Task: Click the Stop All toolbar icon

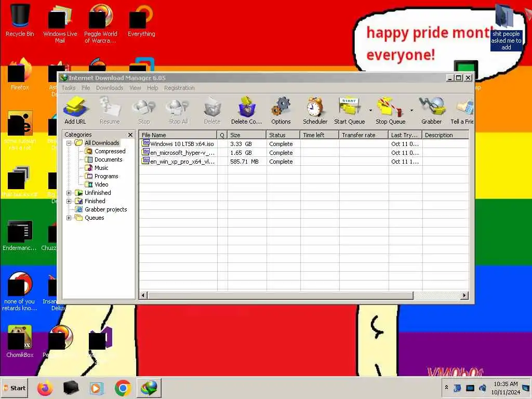Action: (x=178, y=110)
